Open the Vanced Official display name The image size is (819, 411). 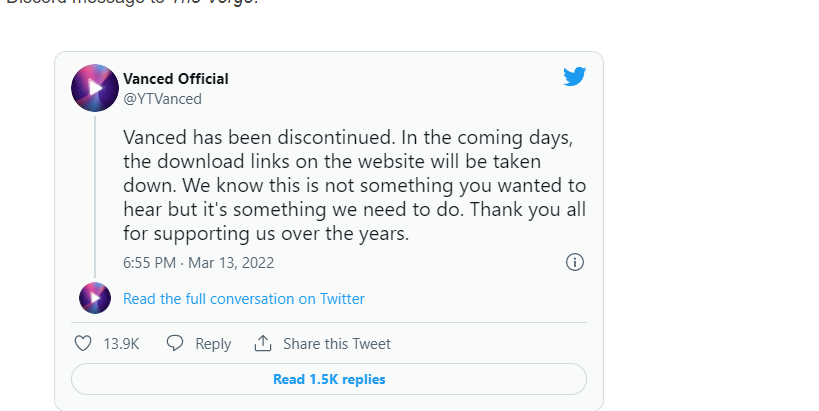pos(176,79)
